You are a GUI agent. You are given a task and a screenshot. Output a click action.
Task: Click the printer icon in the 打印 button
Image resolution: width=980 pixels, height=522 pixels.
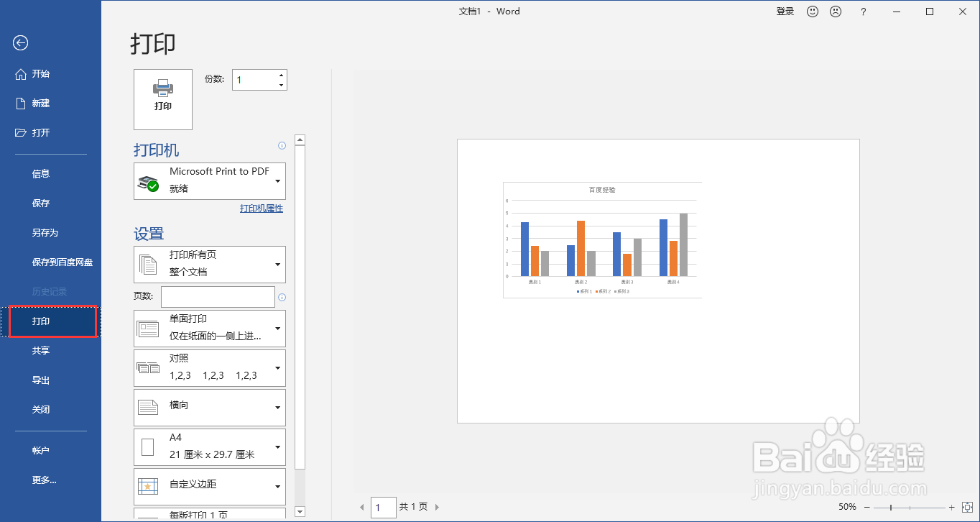coord(163,88)
